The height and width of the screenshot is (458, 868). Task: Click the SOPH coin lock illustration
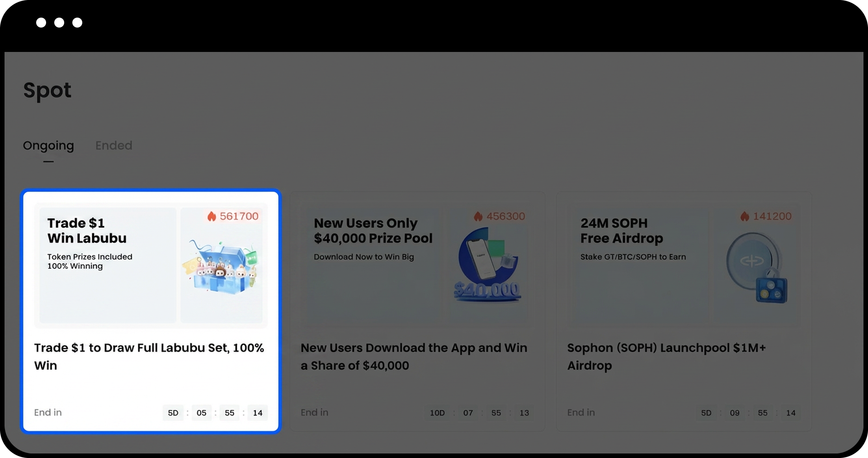click(x=755, y=267)
